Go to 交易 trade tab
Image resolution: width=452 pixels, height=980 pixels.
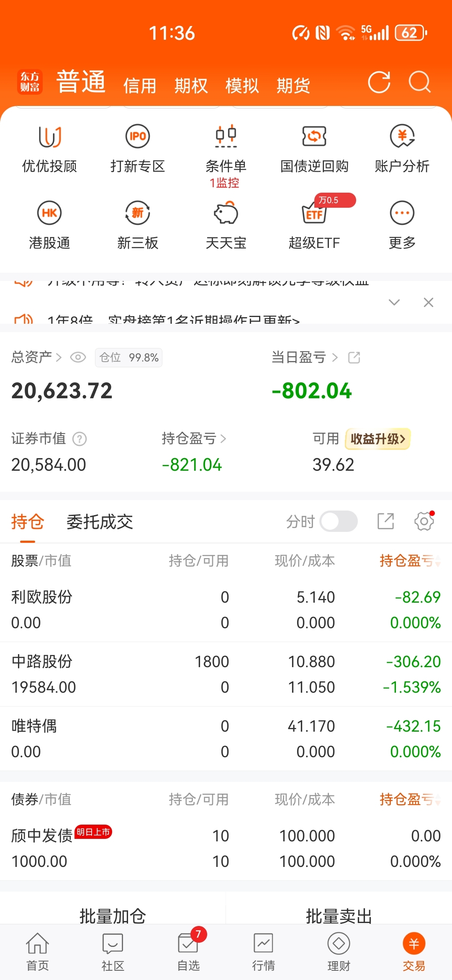coord(414,952)
